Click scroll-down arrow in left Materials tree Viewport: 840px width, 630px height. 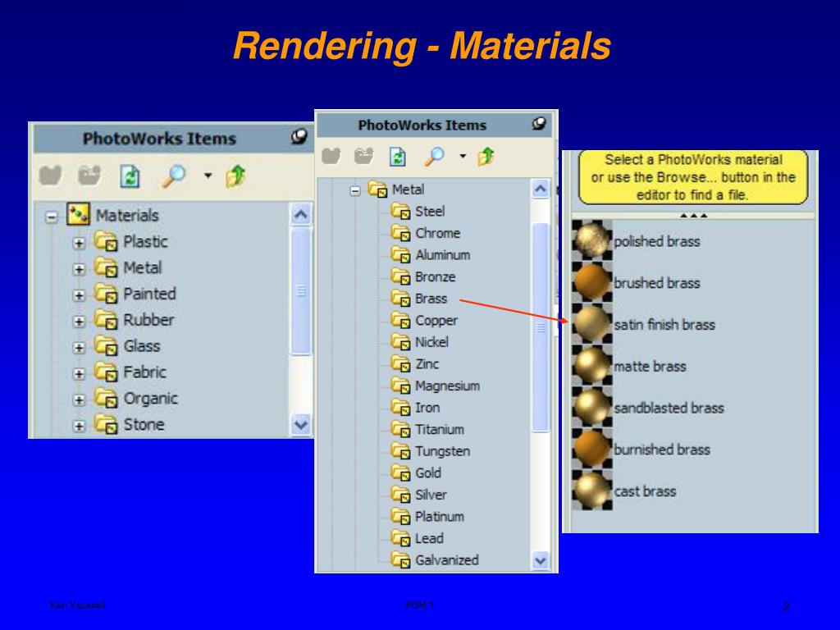coord(300,425)
